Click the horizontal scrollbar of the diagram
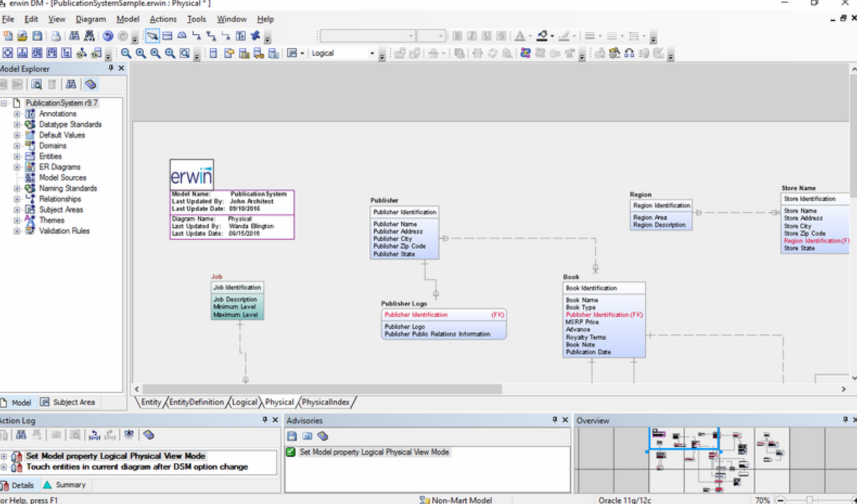Viewport: 857px width, 504px height. [x=322, y=389]
